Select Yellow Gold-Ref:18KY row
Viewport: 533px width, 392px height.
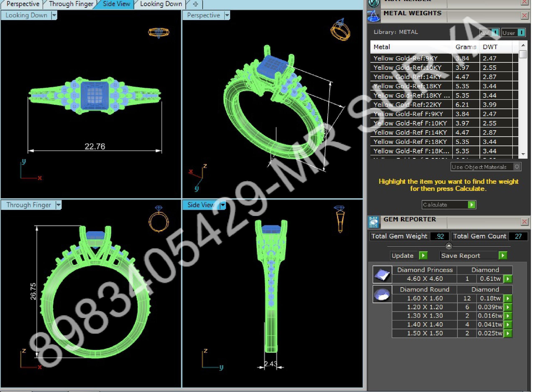pyautogui.click(x=444, y=86)
